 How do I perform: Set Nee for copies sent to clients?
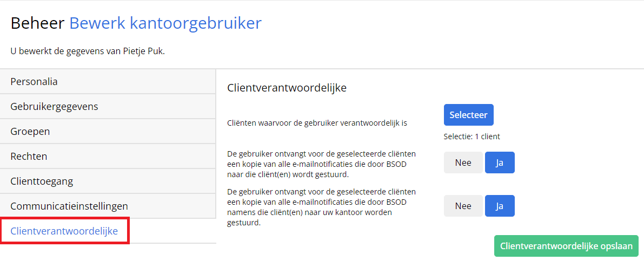click(x=463, y=162)
